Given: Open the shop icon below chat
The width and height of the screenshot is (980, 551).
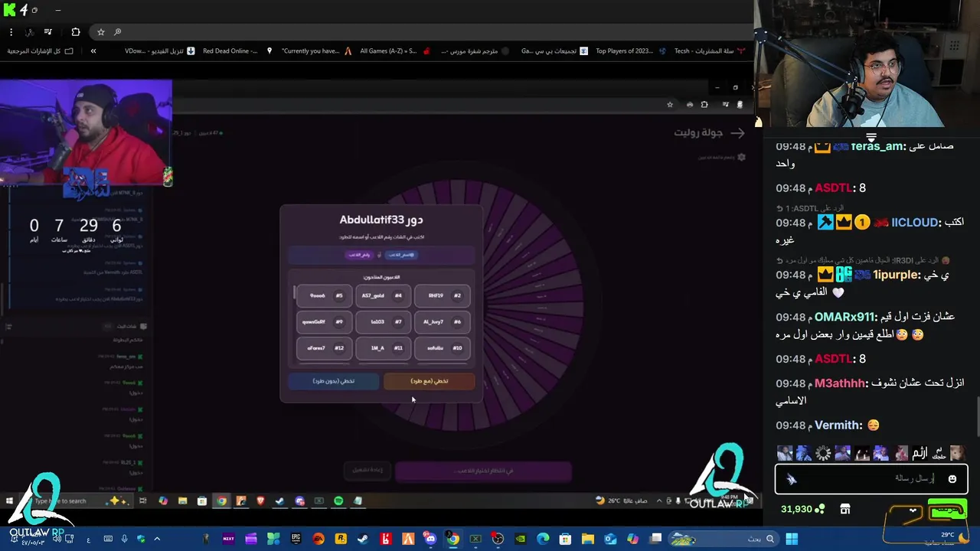Looking at the screenshot, I should click(845, 509).
